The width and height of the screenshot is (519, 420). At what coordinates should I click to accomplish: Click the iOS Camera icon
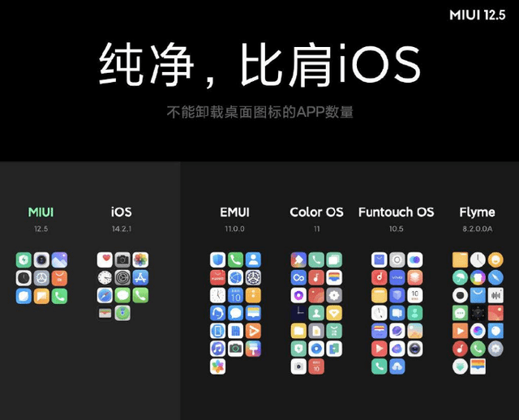click(122, 259)
